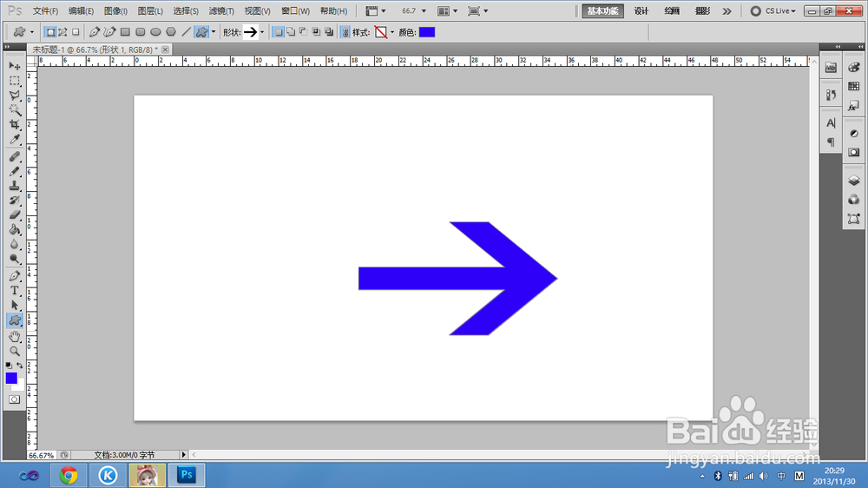Select the Magic Wand tool

pos(15,109)
